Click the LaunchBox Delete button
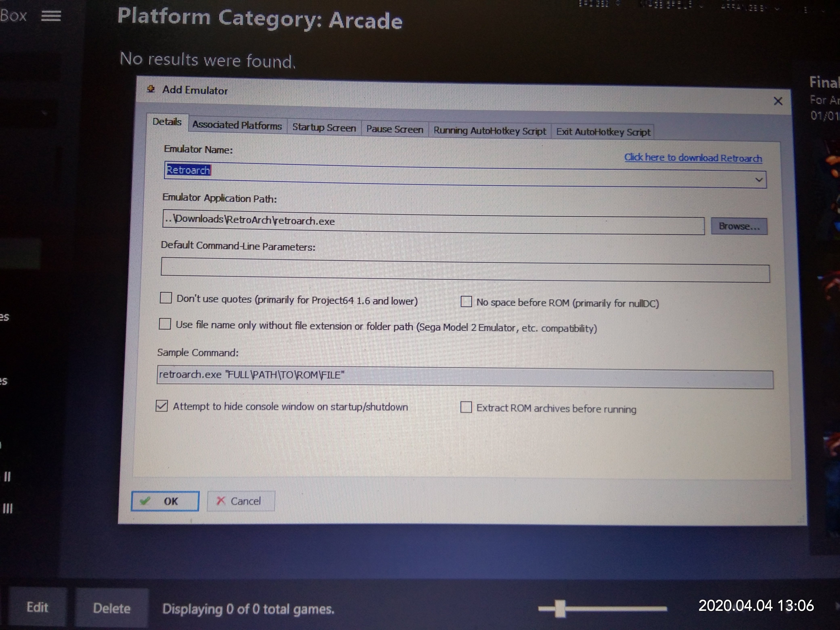The width and height of the screenshot is (840, 630). pos(112,608)
